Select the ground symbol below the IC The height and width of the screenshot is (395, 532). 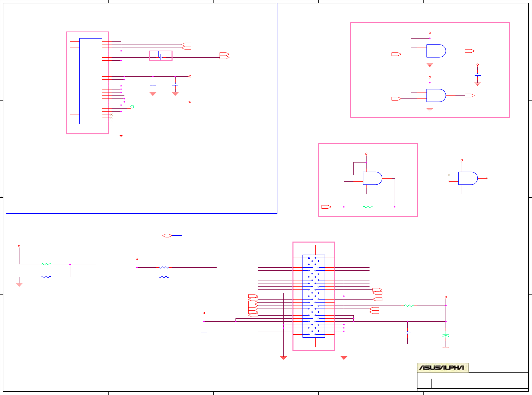click(121, 135)
